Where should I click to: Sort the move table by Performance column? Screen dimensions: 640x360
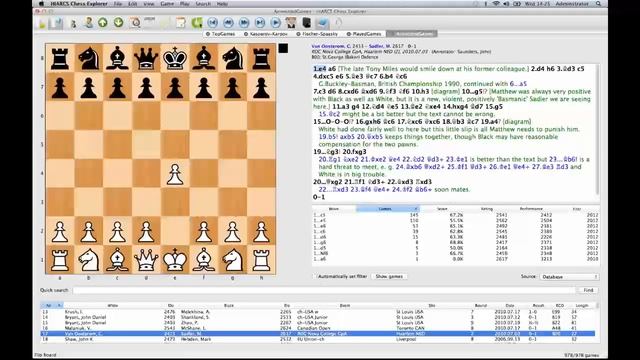pyautogui.click(x=531, y=209)
